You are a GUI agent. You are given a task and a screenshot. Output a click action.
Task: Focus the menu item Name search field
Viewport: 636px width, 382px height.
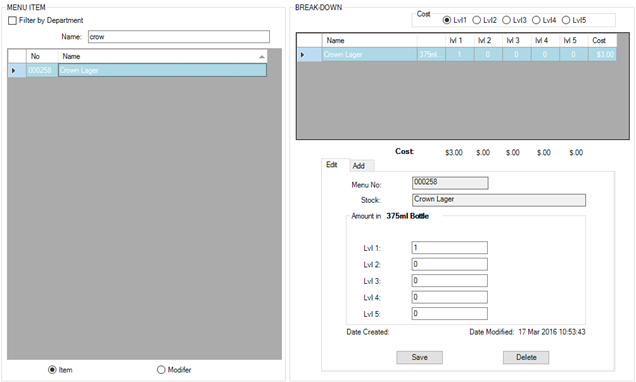click(178, 36)
